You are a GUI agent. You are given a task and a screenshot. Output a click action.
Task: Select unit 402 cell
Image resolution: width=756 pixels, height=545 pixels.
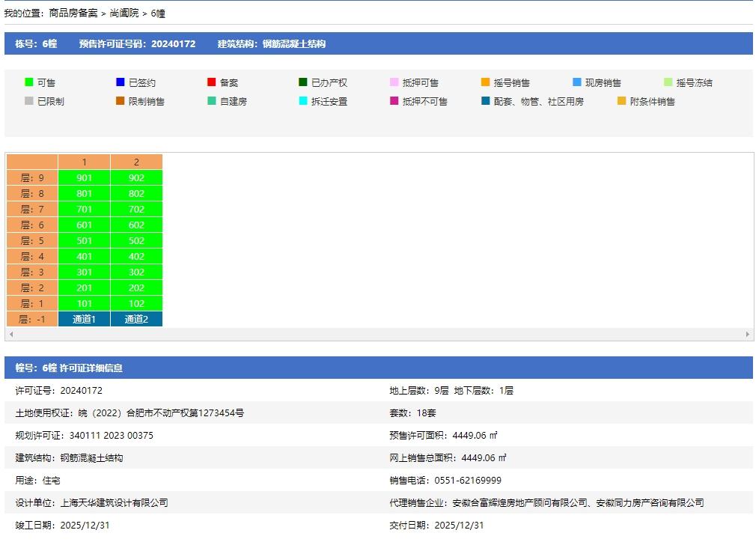pyautogui.click(x=136, y=256)
